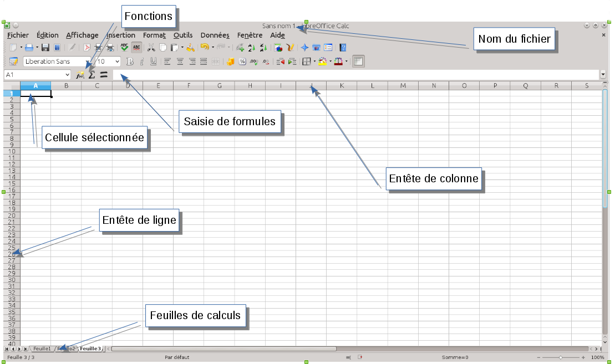615x364 pixels.
Task: Click the Cut scissors icon
Action: [x=151, y=48]
